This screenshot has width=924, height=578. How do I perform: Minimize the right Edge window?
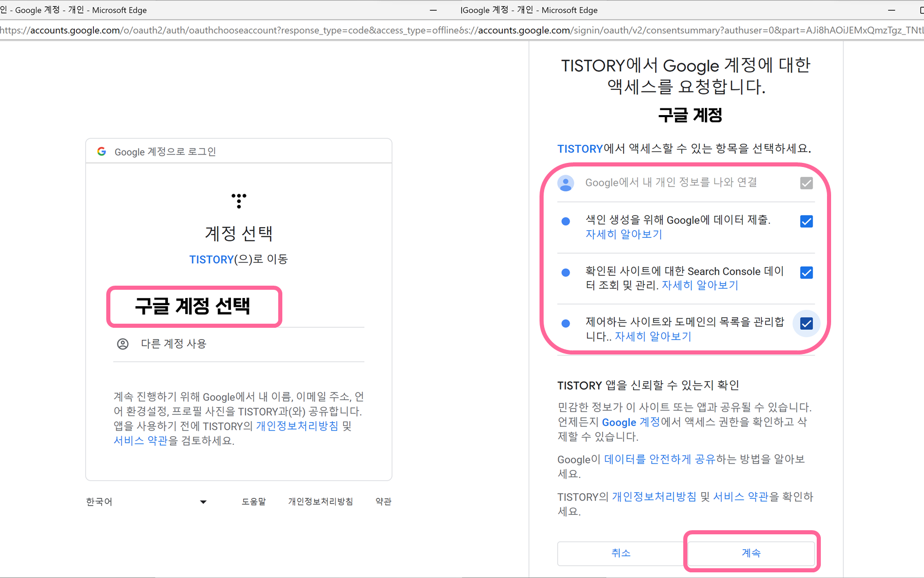click(x=892, y=10)
